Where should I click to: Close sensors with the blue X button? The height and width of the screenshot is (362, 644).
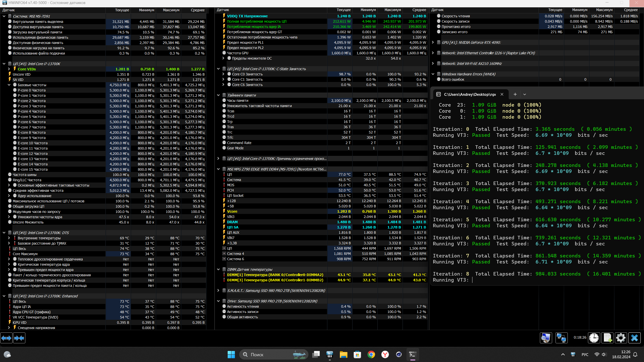tap(634, 338)
